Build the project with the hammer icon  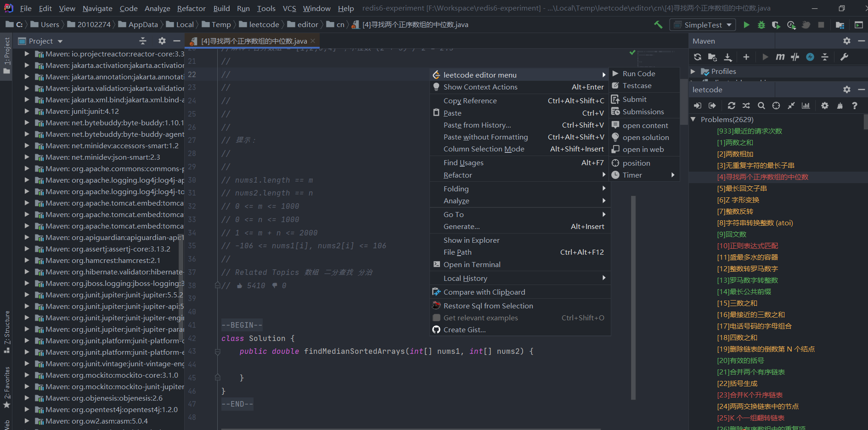click(658, 25)
